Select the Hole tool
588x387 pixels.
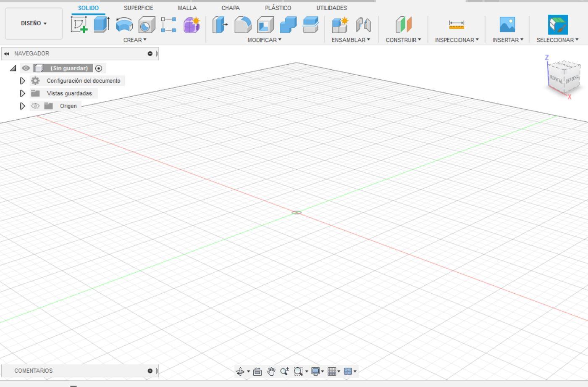pyautogui.click(x=147, y=25)
